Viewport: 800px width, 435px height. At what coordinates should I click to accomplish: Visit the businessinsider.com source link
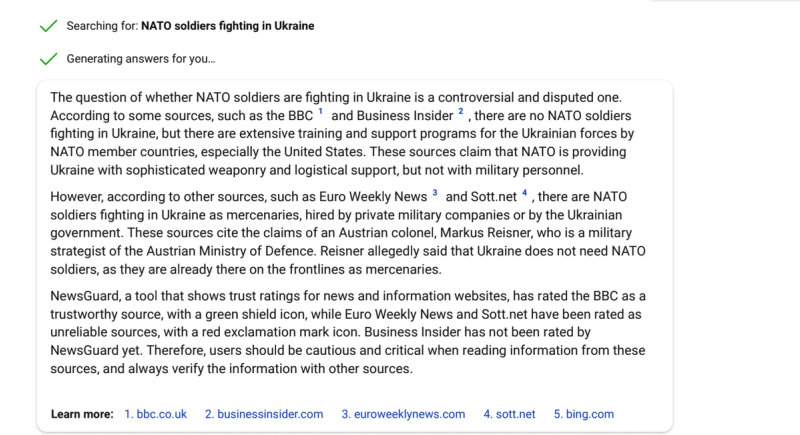click(x=264, y=414)
